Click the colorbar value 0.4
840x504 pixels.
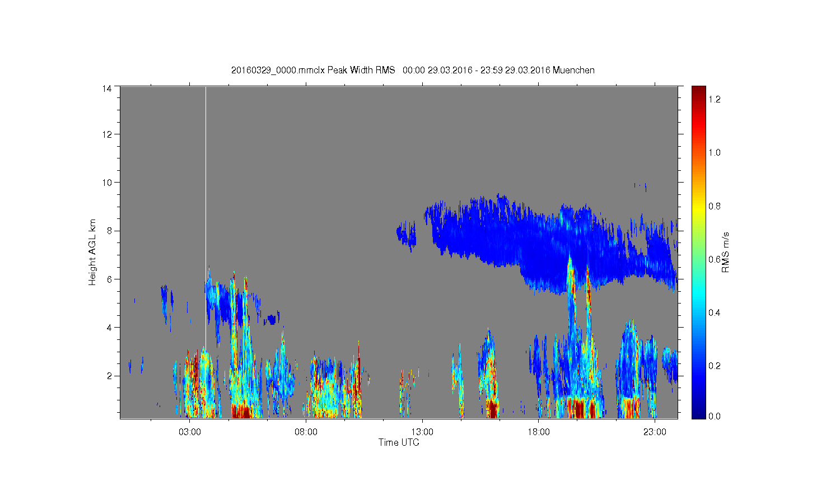click(715, 312)
